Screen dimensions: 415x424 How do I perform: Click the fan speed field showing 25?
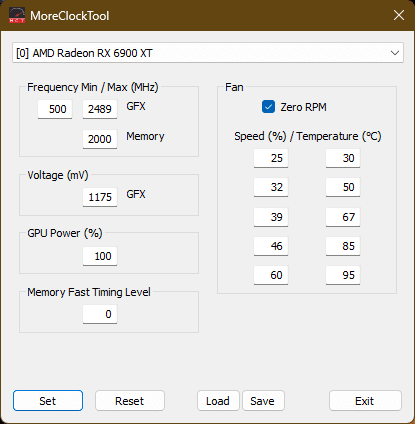click(x=271, y=158)
